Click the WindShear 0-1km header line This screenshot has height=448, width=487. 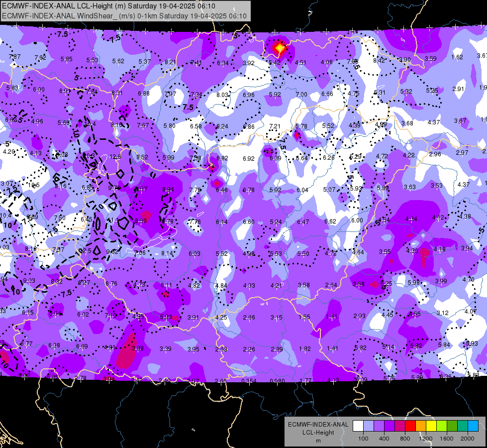[x=124, y=16]
